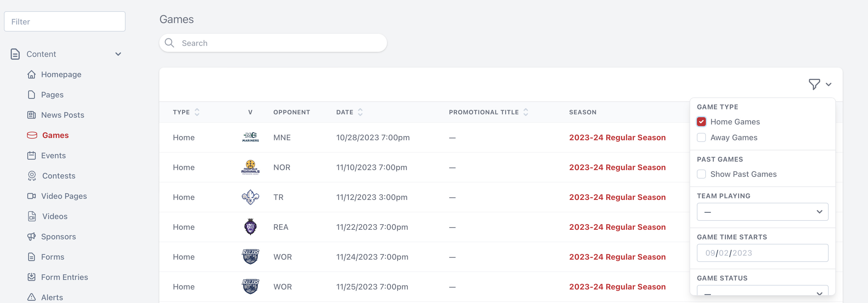Click the Content document icon in sidebar
Screen dimensions: 868x303
point(15,54)
